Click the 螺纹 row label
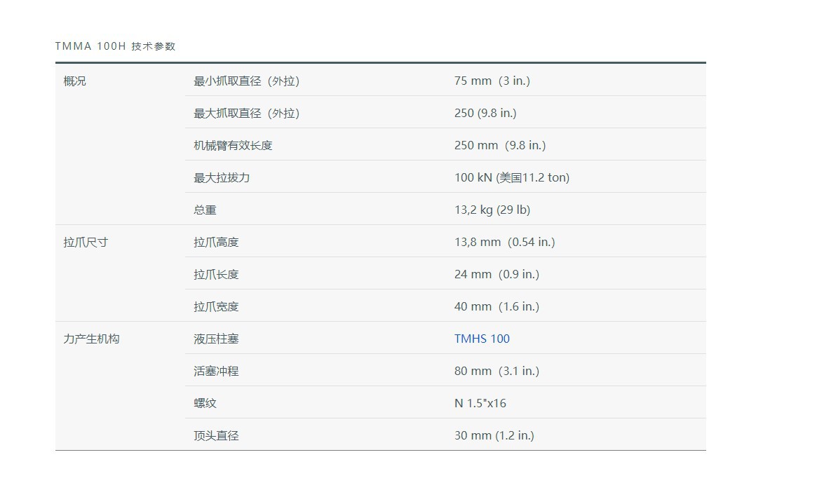Image resolution: width=817 pixels, height=504 pixels. tap(205, 403)
